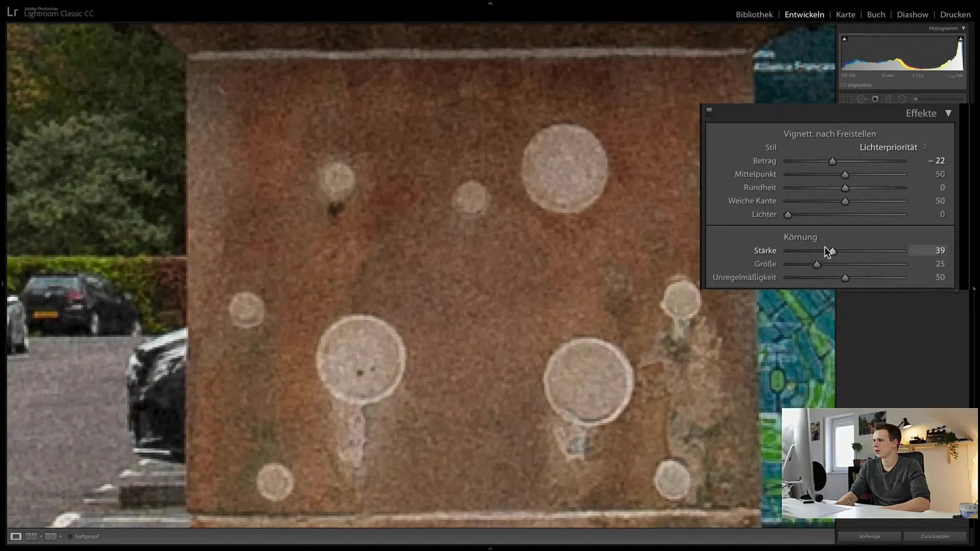Click the Lichter slider handle
The height and width of the screenshot is (551, 980).
pos(788,215)
